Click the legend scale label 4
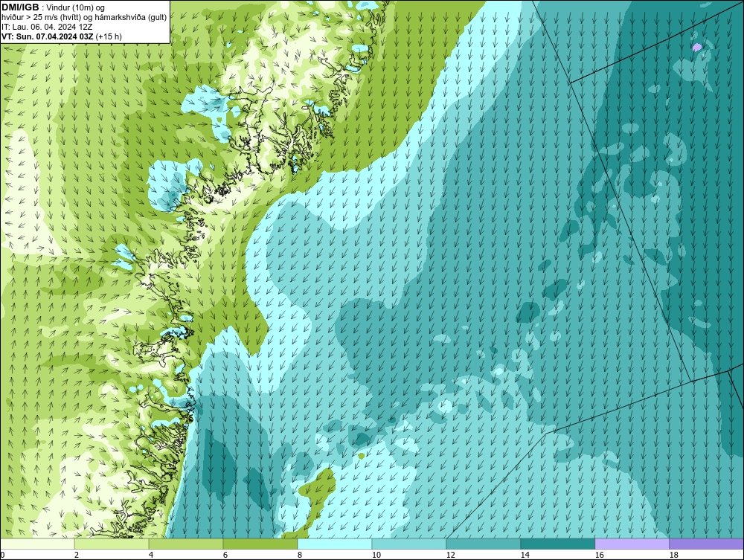Image resolution: width=744 pixels, height=560 pixels. (x=151, y=555)
